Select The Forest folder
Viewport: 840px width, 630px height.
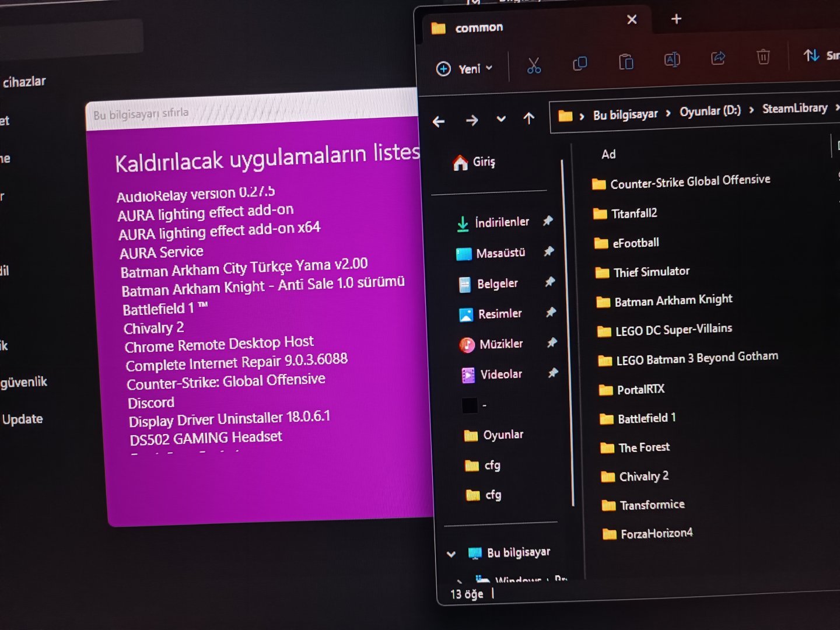pos(636,447)
